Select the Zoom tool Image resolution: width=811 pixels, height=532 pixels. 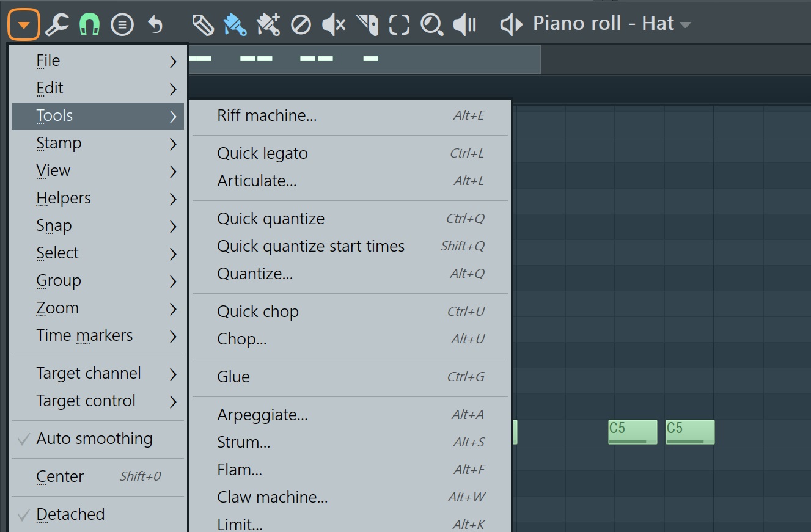pos(432,24)
